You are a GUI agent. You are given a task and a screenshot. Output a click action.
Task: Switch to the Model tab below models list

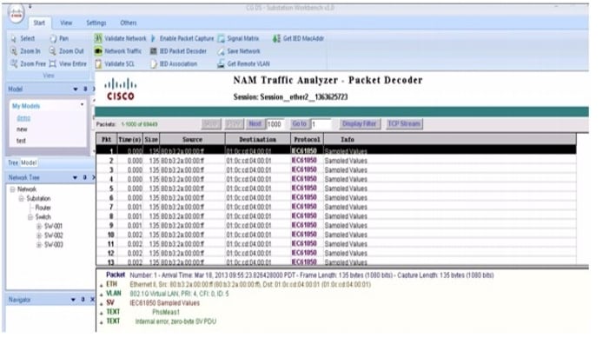coord(29,162)
